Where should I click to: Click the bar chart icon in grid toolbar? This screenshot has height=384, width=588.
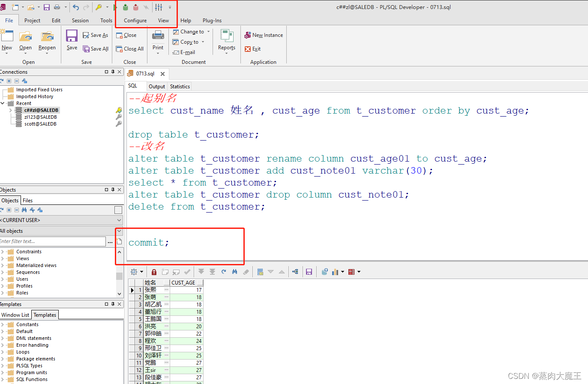[335, 272]
